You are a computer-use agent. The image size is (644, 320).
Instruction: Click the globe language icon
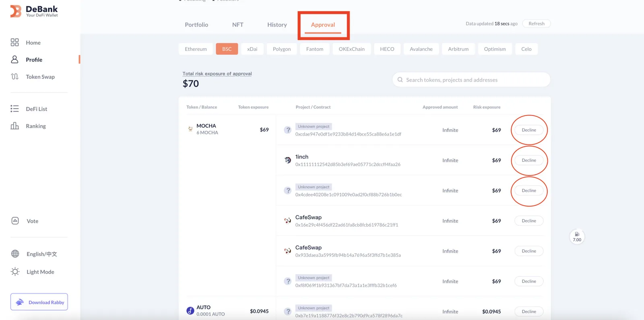pos(15,254)
